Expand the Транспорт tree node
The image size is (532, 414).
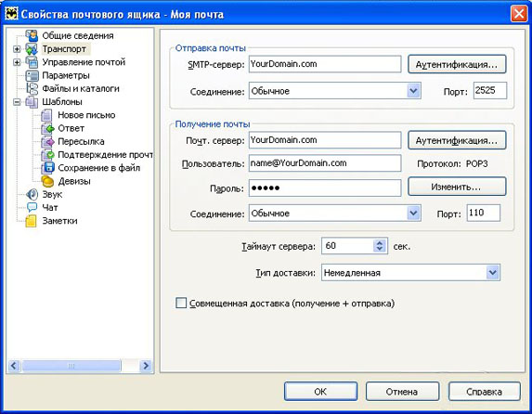[17, 49]
